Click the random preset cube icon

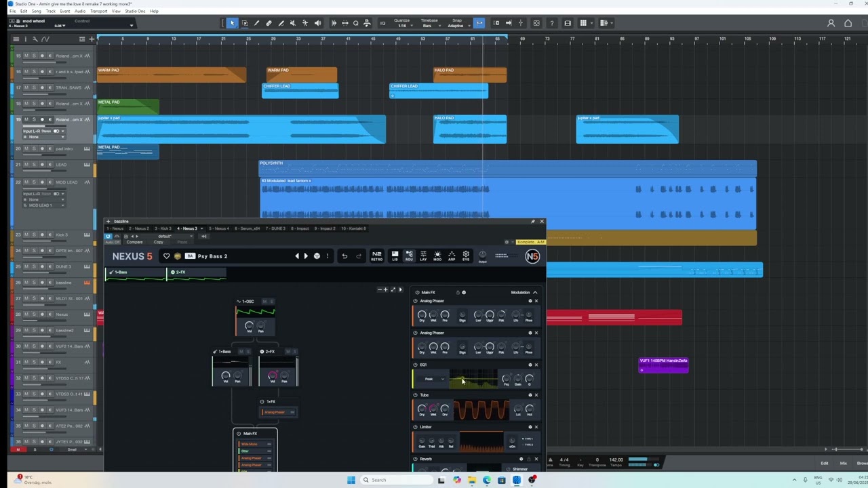tap(317, 256)
